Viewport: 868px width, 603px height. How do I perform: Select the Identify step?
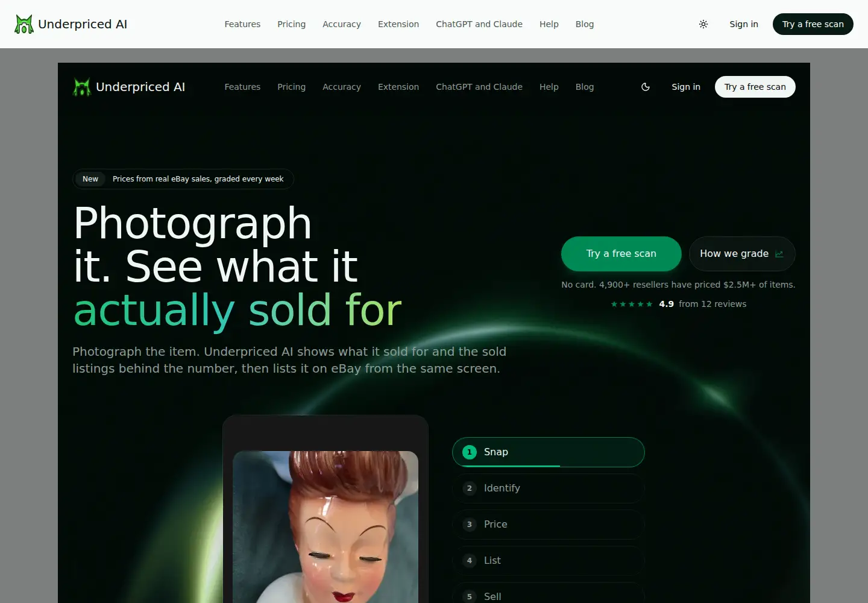549,488
